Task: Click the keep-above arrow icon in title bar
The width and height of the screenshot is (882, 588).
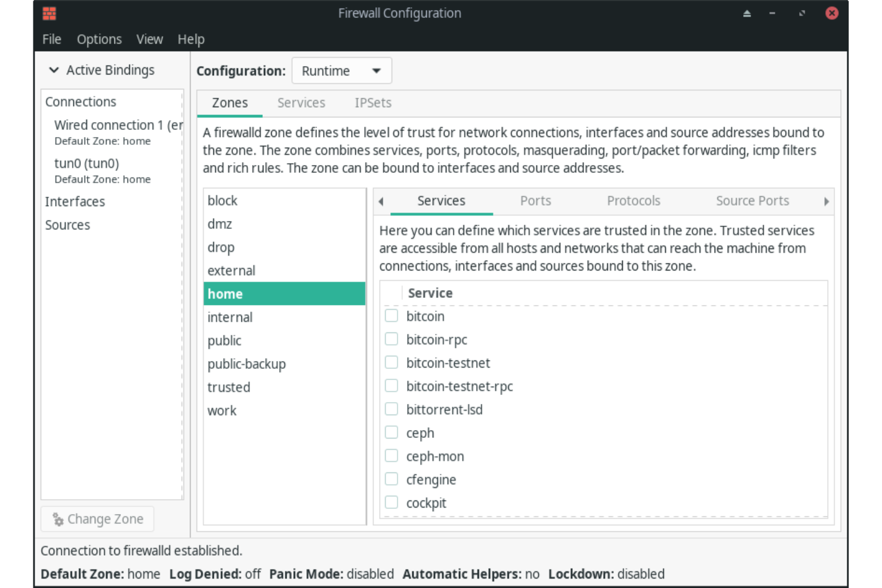Action: (x=747, y=13)
